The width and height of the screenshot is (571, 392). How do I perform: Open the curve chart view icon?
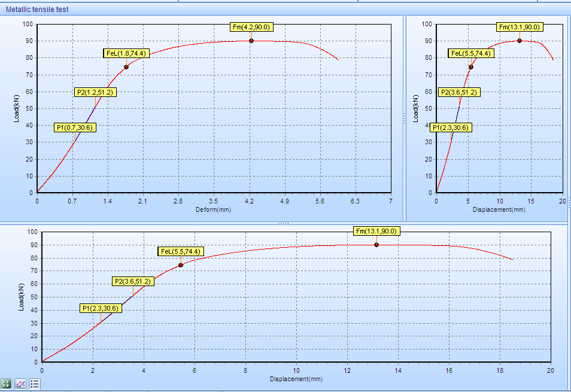20,384
